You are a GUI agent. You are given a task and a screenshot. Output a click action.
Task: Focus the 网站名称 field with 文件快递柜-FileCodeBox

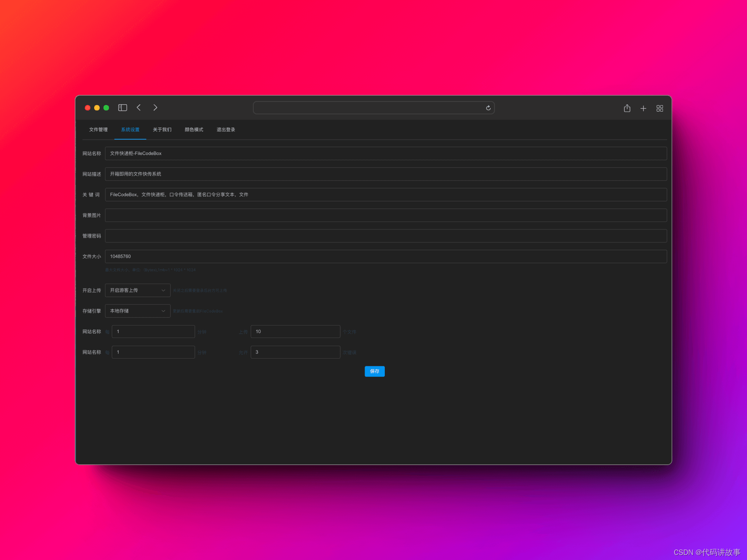[x=386, y=153]
